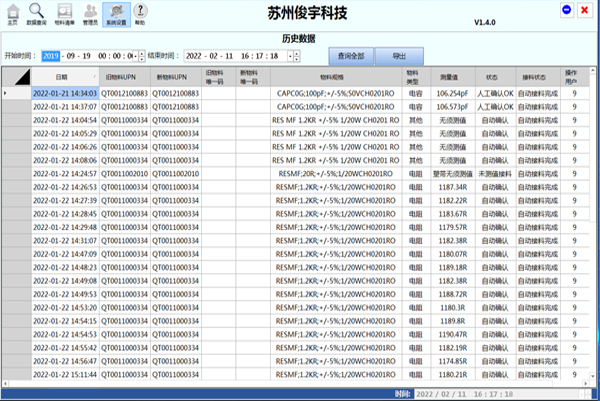Click the horizontal scrollbar left arrow
This screenshot has width=600, height=401.
[x=5, y=383]
